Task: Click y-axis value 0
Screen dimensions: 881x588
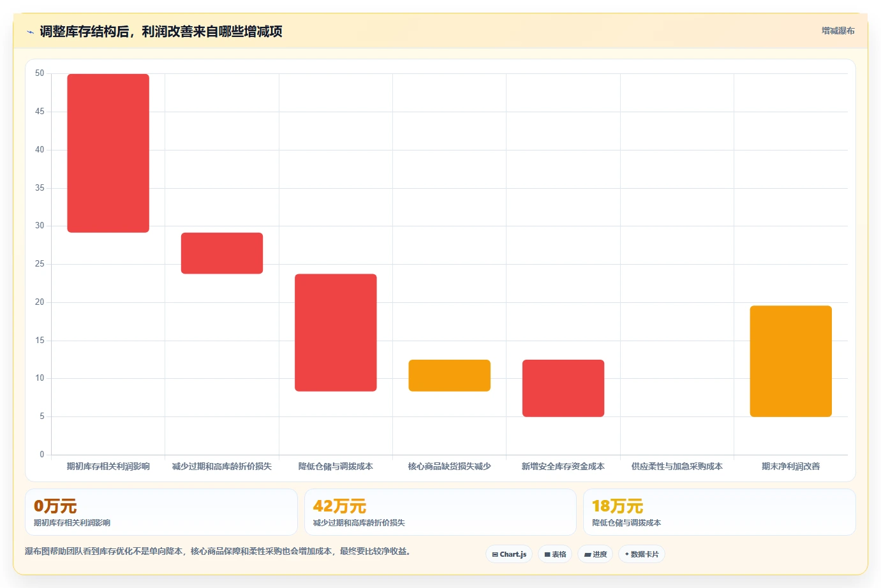Action: [42, 455]
